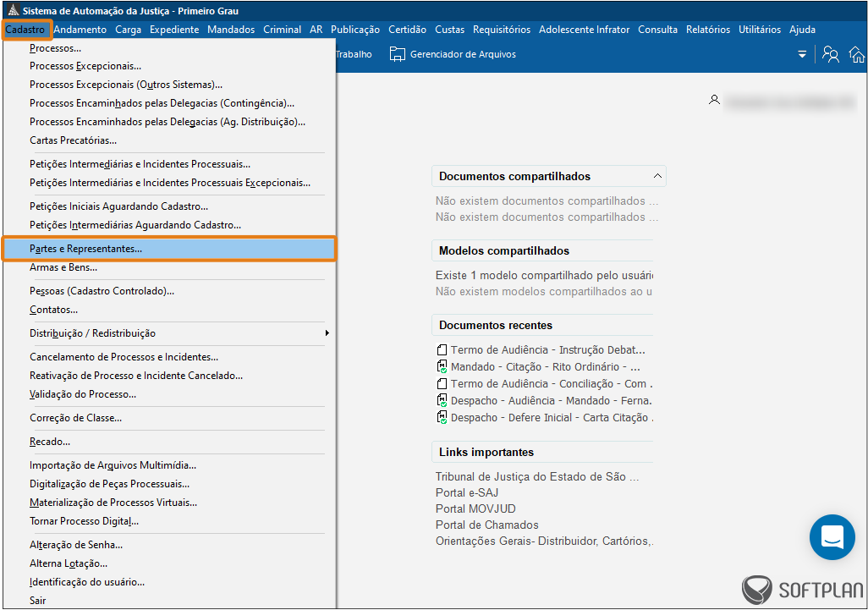Click the user profile icon beside blurred name

pyautogui.click(x=714, y=100)
